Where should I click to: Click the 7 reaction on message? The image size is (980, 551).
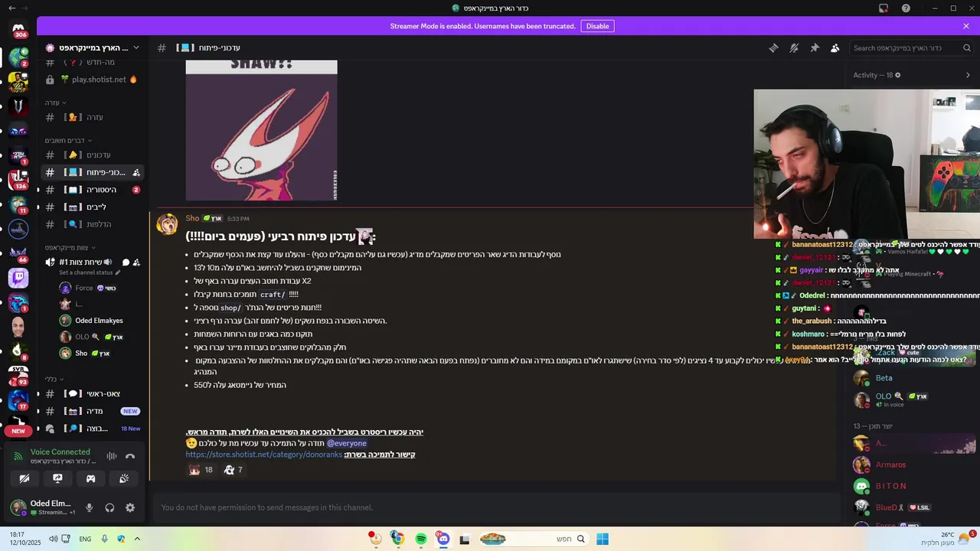coord(233,470)
